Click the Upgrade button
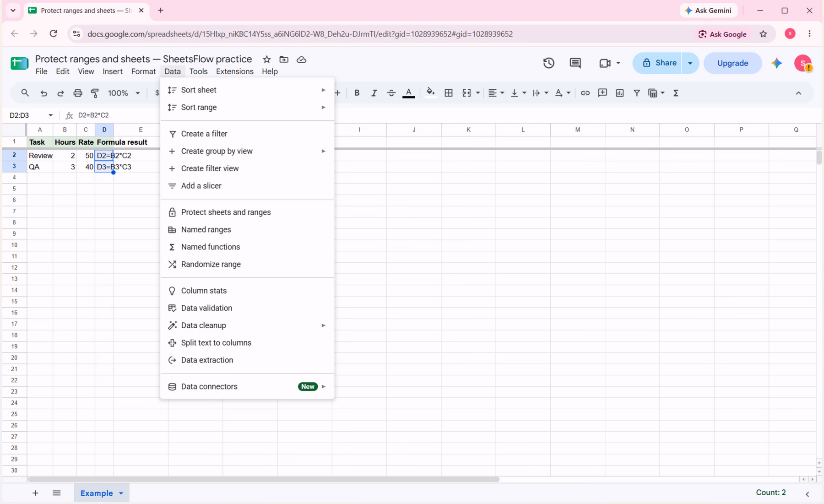Image resolution: width=824 pixels, height=504 pixels. tap(732, 63)
